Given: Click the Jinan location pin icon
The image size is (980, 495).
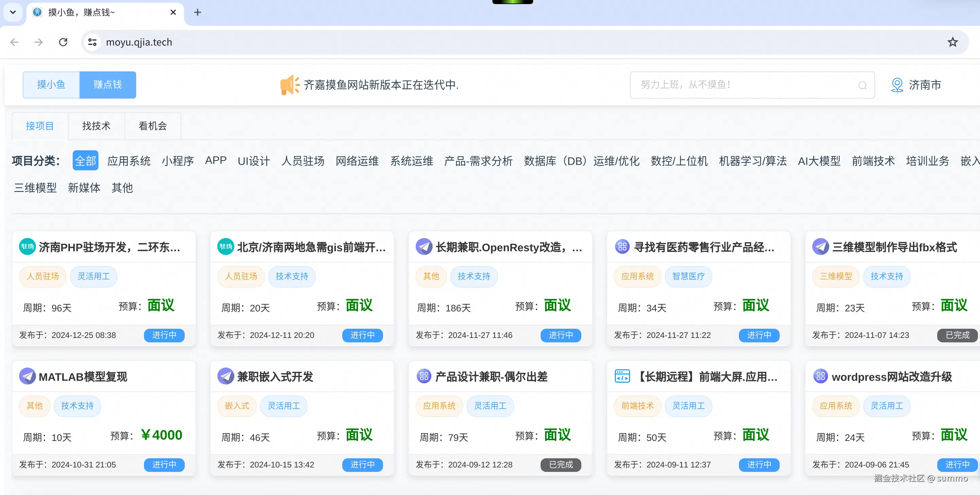Looking at the screenshot, I should tap(897, 85).
